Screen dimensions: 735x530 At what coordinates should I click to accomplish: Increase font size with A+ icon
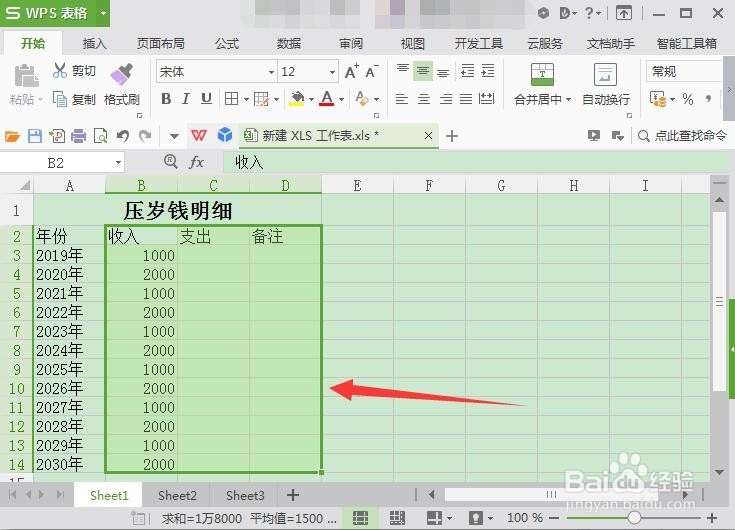352,71
